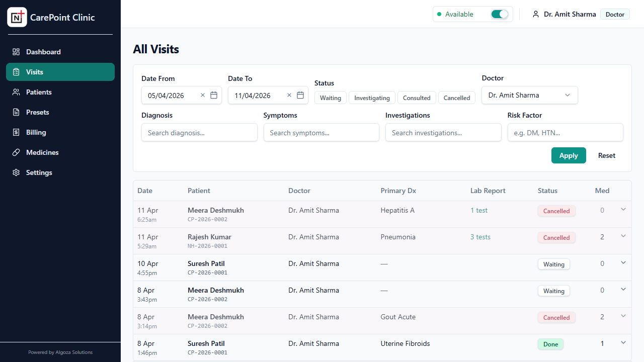Click the Medicines pill icon in sidebar

point(16,152)
